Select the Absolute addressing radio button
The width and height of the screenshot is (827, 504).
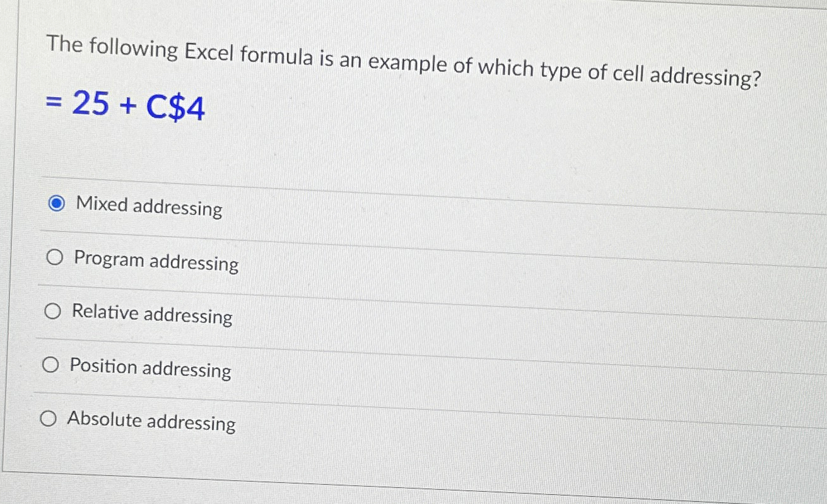[48, 418]
